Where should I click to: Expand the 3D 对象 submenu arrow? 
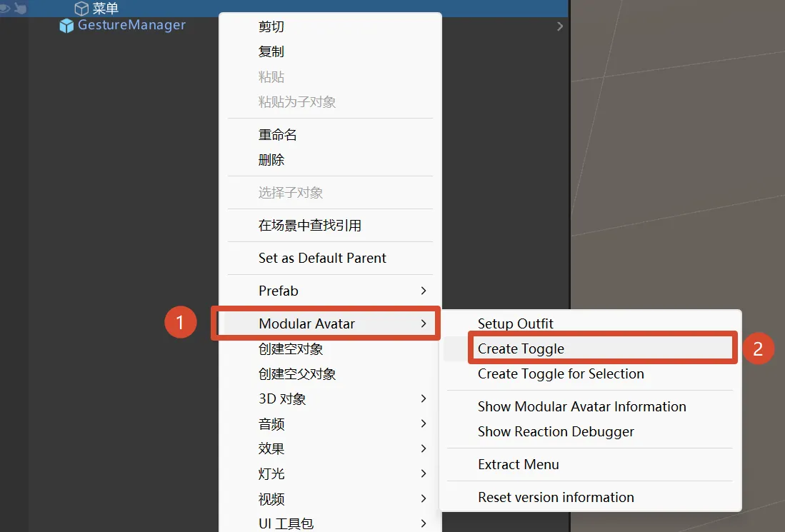(424, 399)
